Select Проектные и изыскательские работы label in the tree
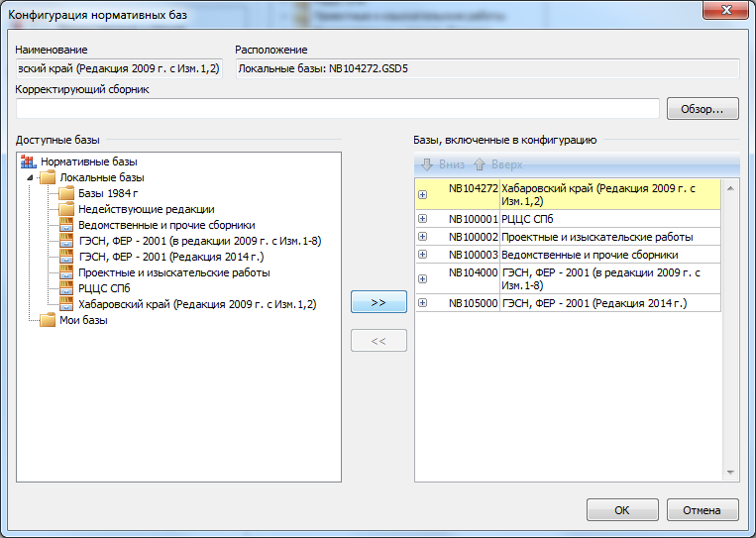 pos(174,272)
